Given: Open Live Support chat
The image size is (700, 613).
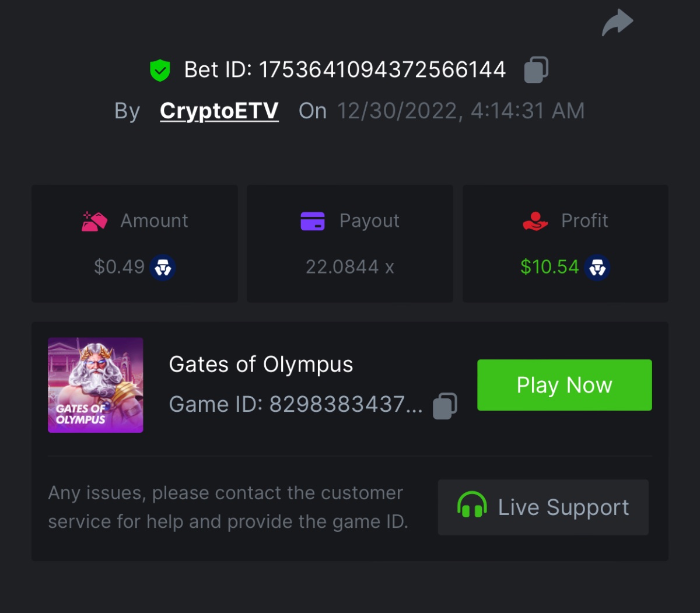Looking at the screenshot, I should point(543,507).
